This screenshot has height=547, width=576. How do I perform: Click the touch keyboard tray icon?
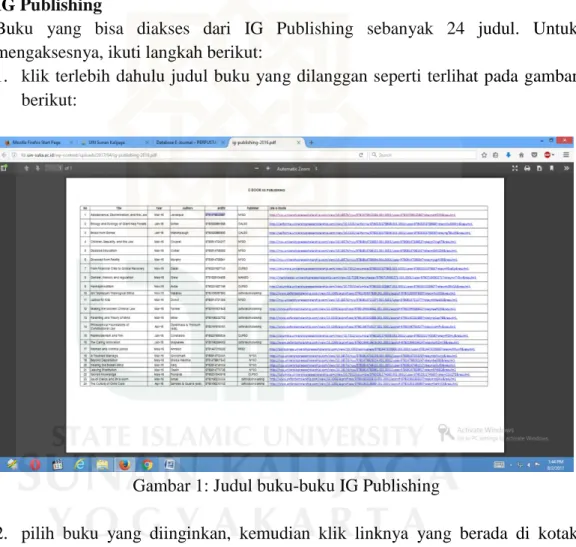(x=499, y=465)
